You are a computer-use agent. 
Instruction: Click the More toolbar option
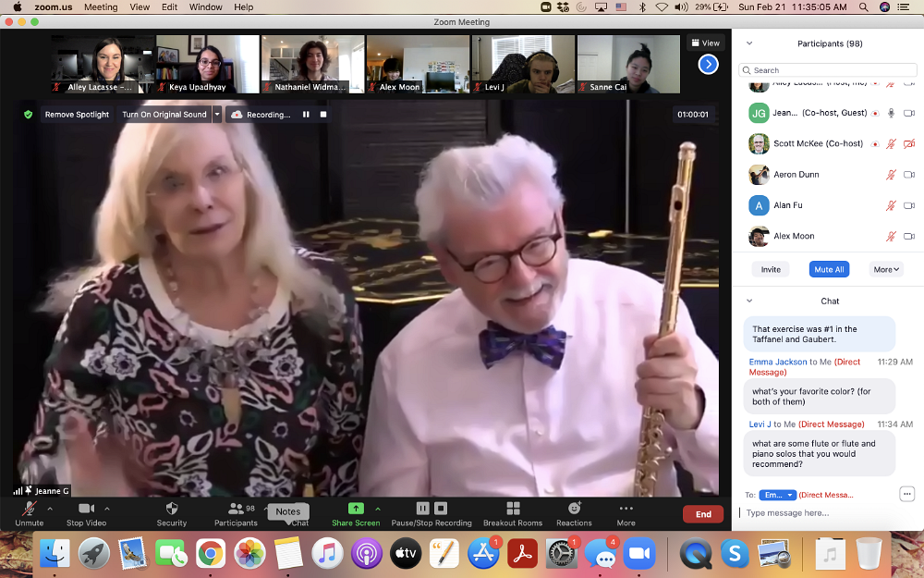click(626, 513)
